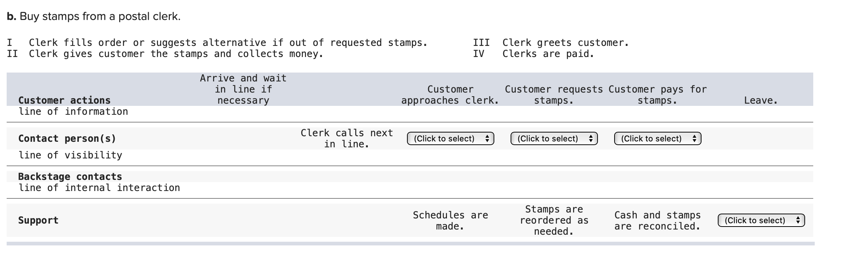Image resolution: width=868 pixels, height=268 pixels.
Task: Click the Clerks are paid option text (IV)
Action: 548,54
